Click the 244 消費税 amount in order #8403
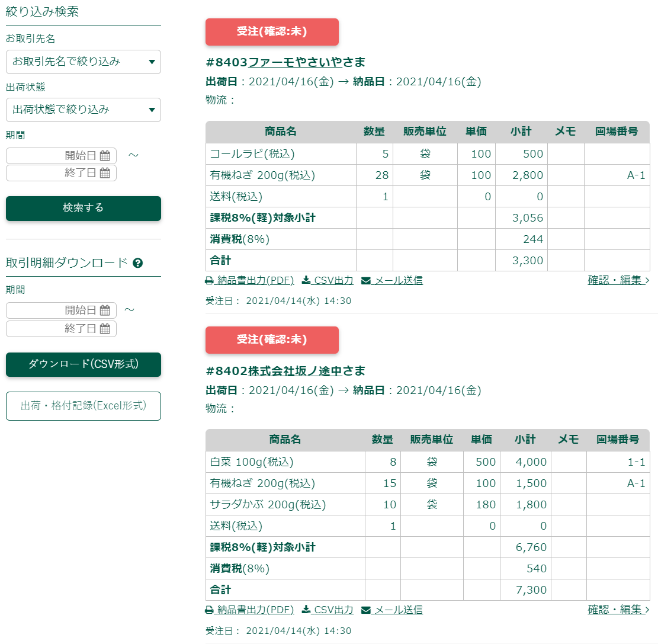 point(533,239)
